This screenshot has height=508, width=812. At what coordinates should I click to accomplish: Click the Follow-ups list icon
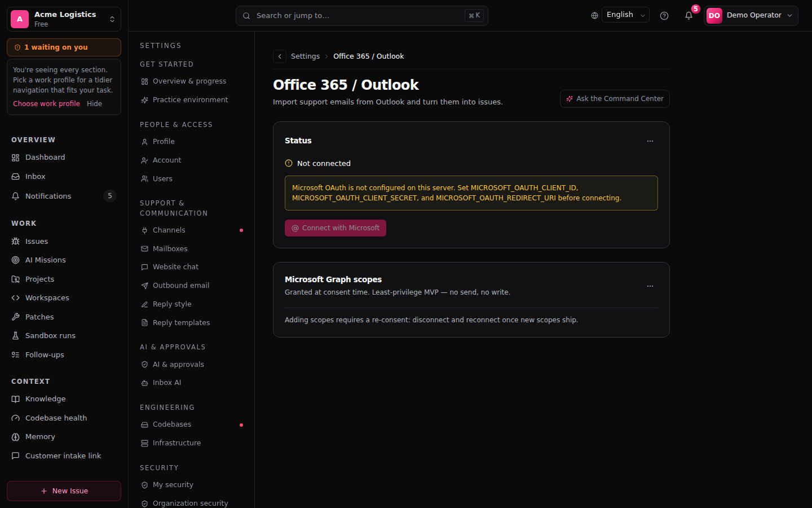coord(16,355)
